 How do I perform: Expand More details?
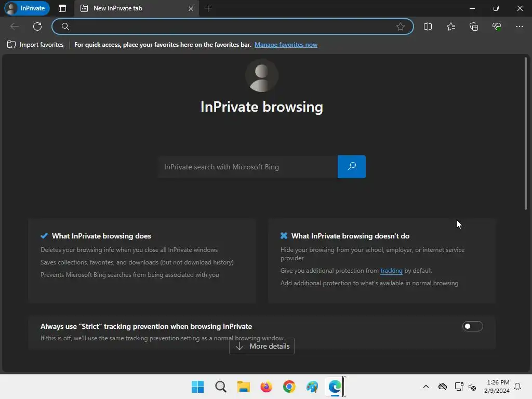(x=262, y=346)
